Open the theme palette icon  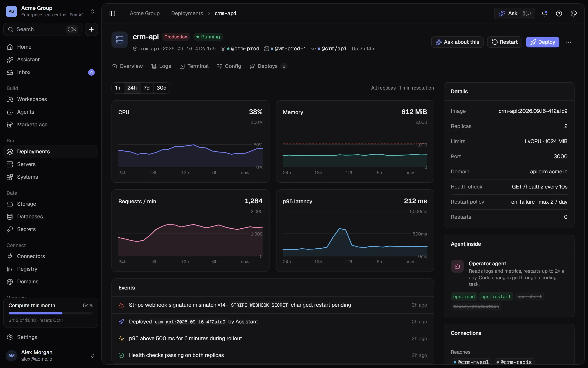pyautogui.click(x=574, y=13)
